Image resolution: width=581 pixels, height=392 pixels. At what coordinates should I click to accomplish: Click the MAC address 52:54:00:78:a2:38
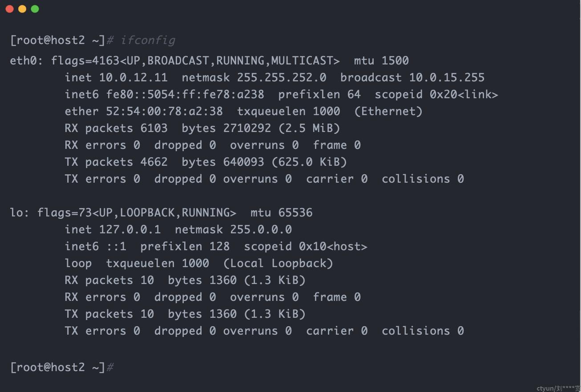[164, 111]
